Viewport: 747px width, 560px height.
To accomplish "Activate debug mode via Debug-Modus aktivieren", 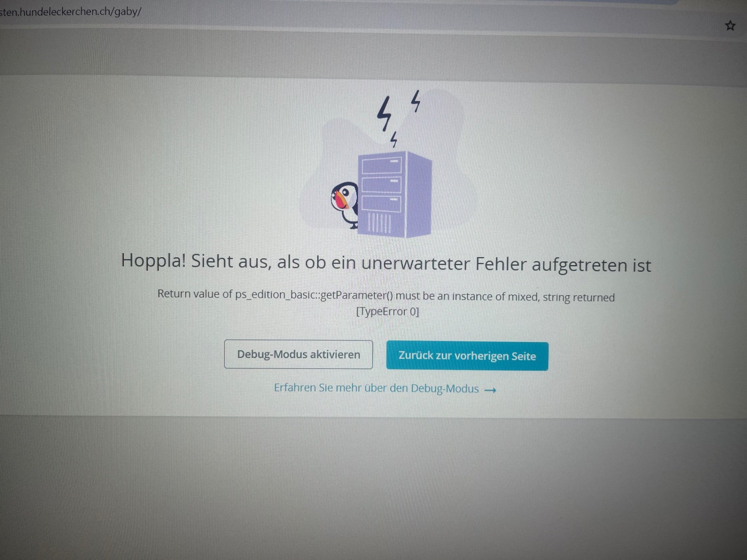I will pyautogui.click(x=298, y=354).
